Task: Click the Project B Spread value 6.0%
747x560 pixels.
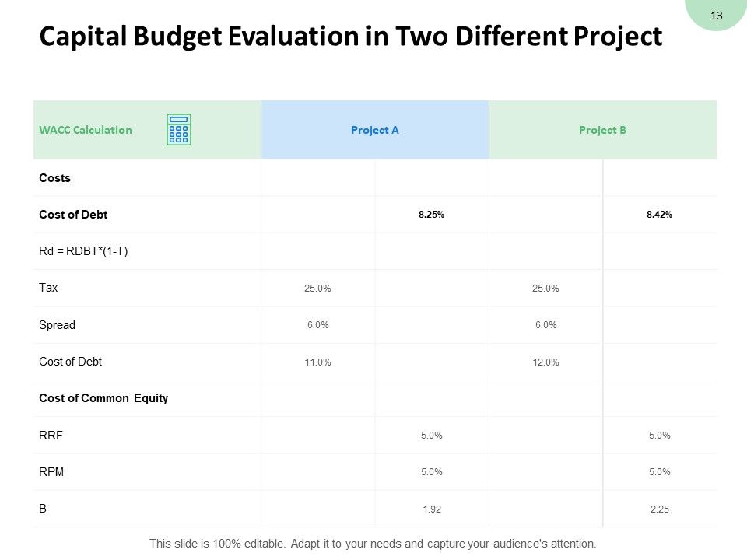Action: (546, 325)
